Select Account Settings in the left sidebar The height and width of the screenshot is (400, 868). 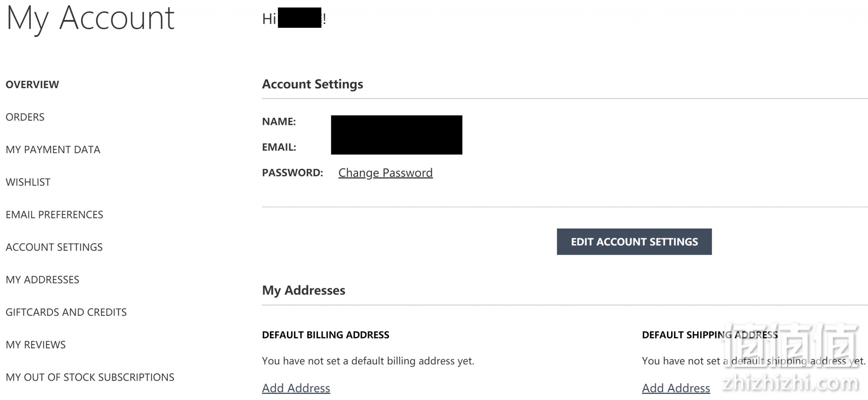point(54,247)
